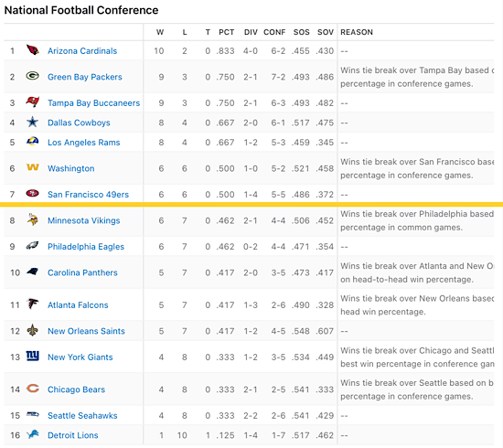Screen dimensions: 503x448
Task: Open the Carolina Panthers team link
Action: pyautogui.click(x=82, y=272)
